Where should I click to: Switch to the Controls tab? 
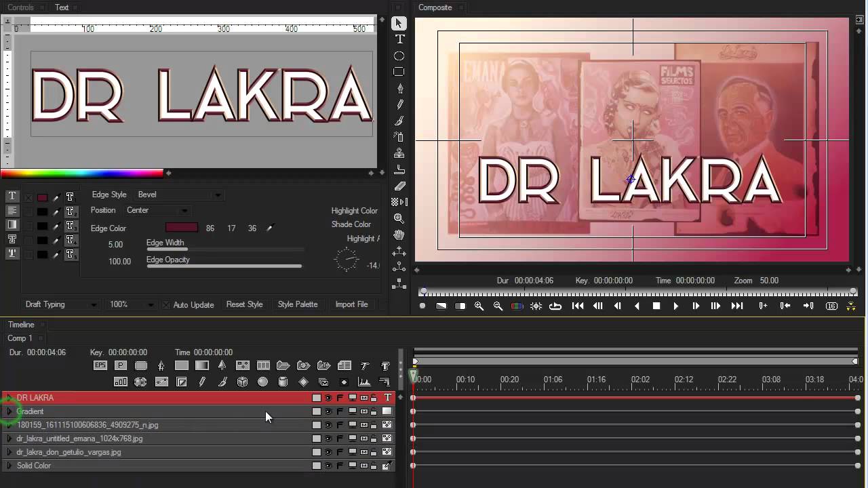click(20, 7)
